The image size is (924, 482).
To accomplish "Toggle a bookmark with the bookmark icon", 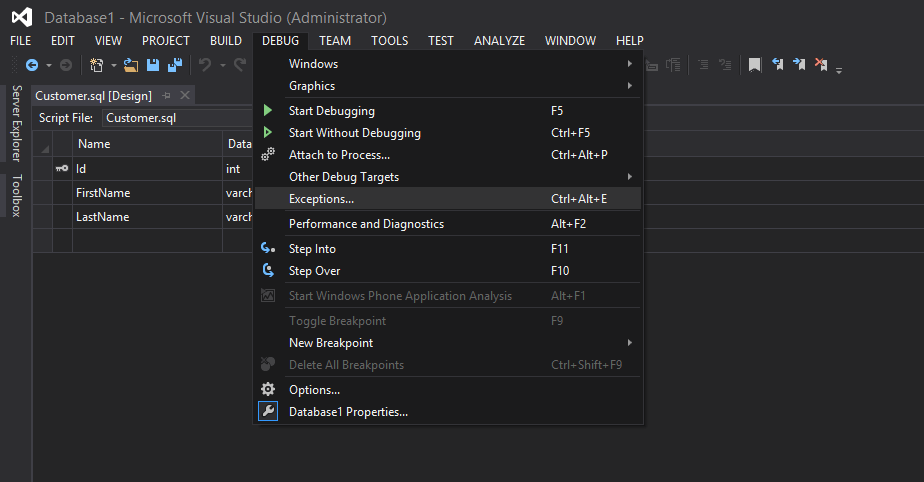I will 754,65.
